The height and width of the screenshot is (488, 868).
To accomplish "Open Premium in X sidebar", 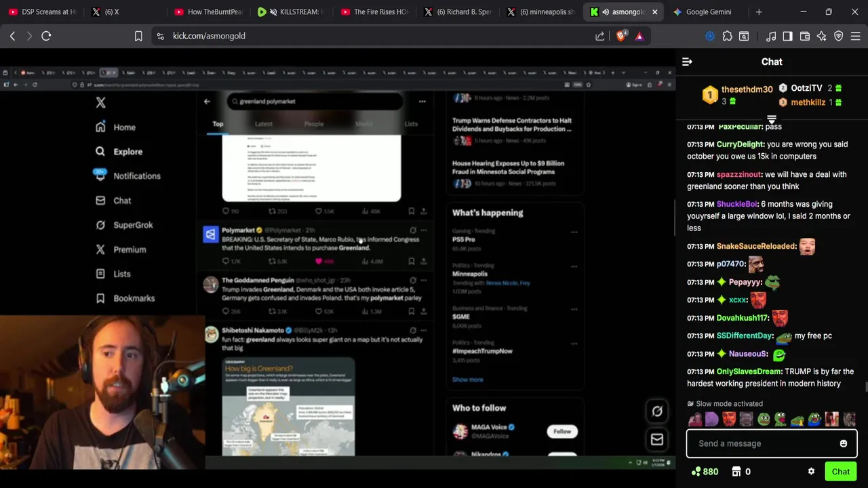I will 121,249.
